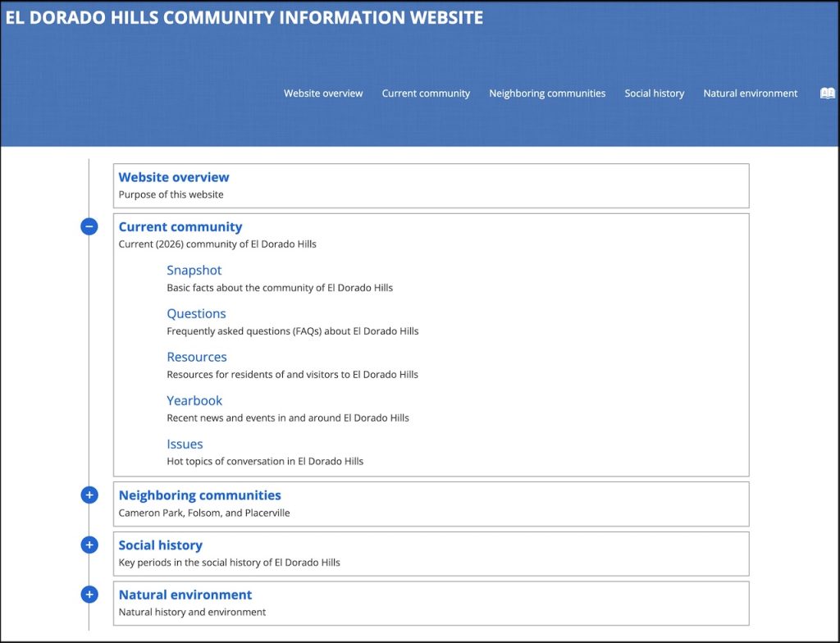The width and height of the screenshot is (840, 643).
Task: Open the Snapshot link
Action: click(x=194, y=271)
